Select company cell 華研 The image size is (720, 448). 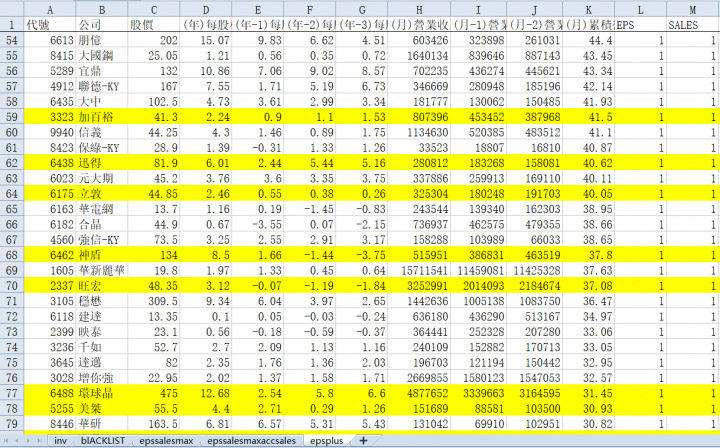101,424
